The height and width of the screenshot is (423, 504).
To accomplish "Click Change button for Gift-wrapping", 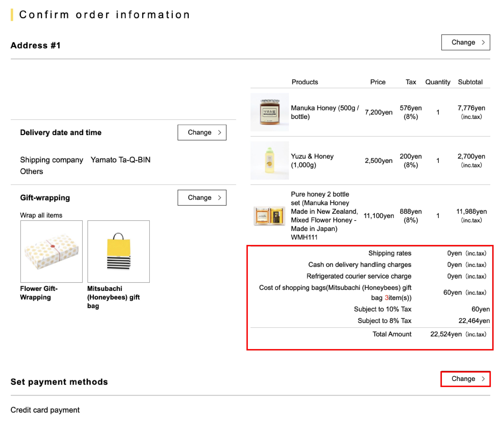I will pos(202,198).
